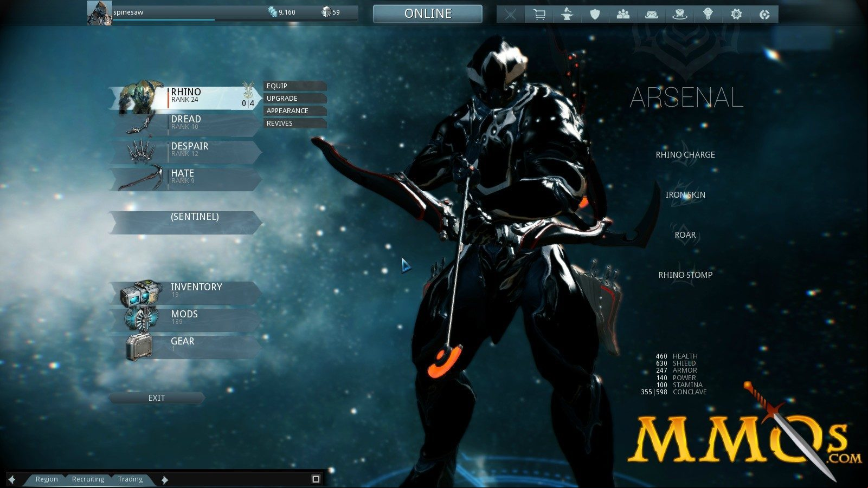
Task: Click the SHIELD stat value 630
Action: click(661, 363)
